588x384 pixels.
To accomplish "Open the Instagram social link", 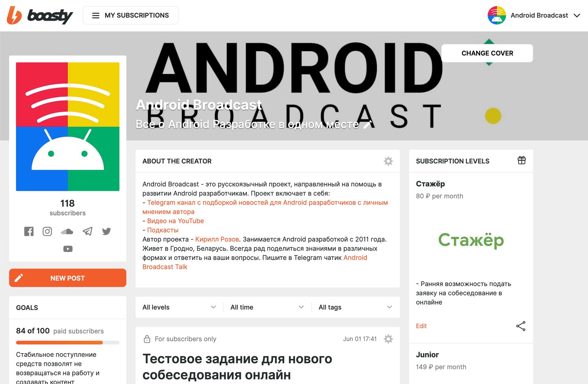I will coord(47,231).
